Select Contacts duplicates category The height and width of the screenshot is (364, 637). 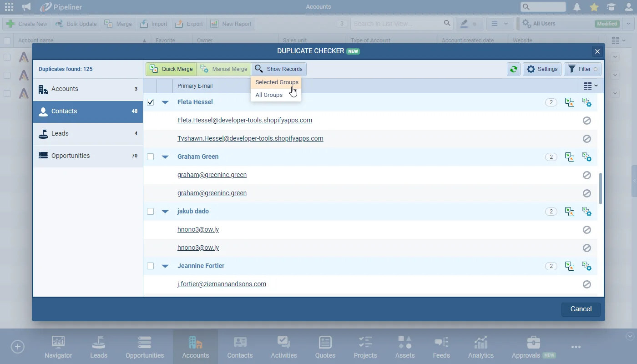coord(88,111)
